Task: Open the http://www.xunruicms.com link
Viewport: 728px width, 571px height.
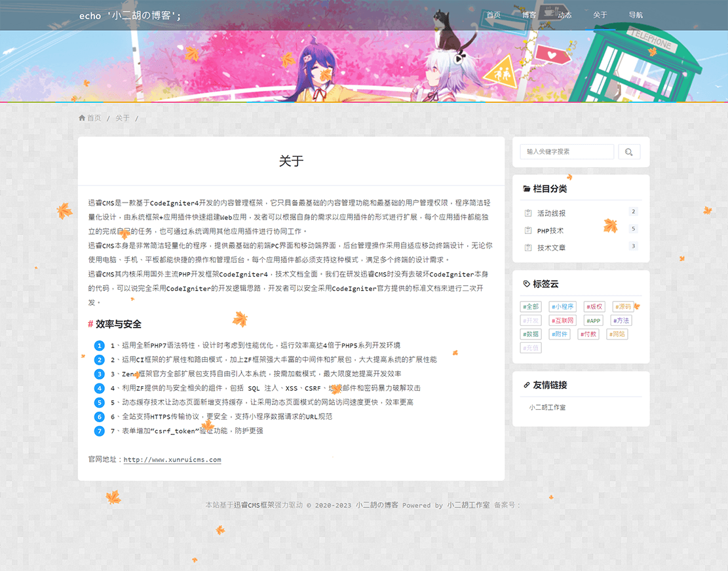Action: [172, 460]
